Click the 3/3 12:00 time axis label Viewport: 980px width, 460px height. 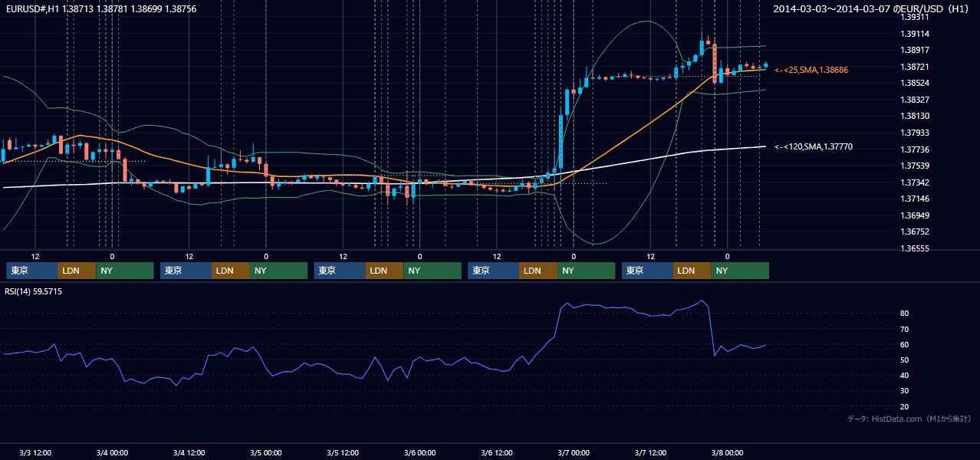pos(35,453)
